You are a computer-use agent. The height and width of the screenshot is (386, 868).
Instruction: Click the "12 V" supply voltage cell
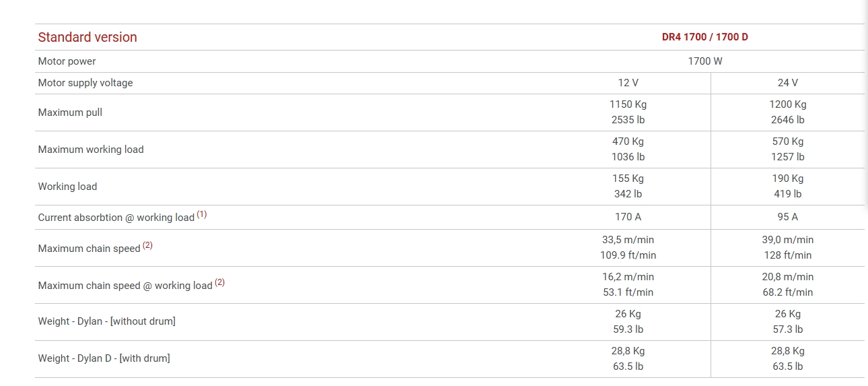tap(628, 83)
